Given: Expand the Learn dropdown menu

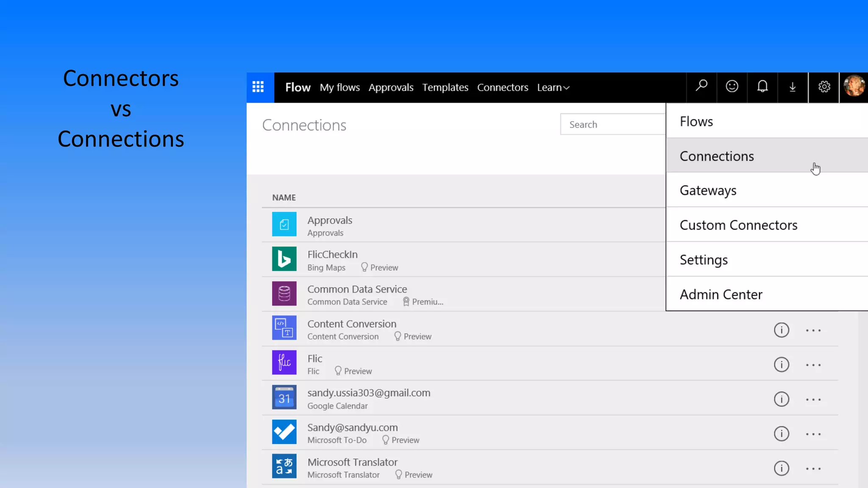Looking at the screenshot, I should 553,88.
